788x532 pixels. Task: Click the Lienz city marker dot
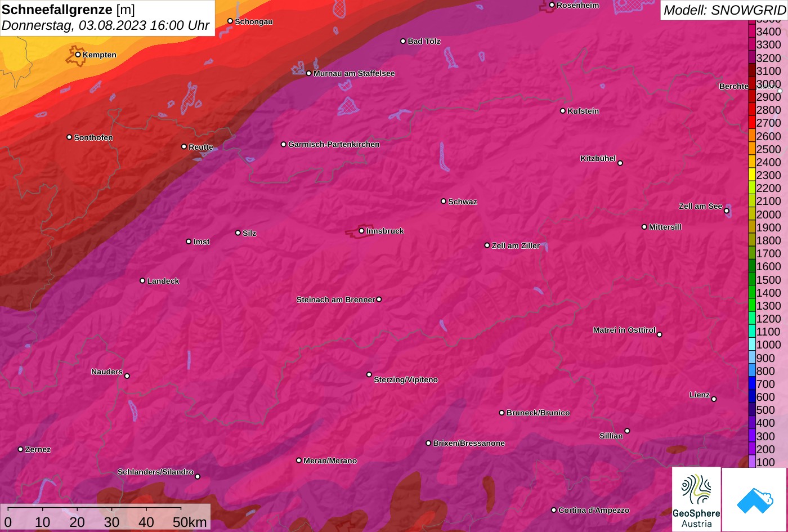[714, 399]
